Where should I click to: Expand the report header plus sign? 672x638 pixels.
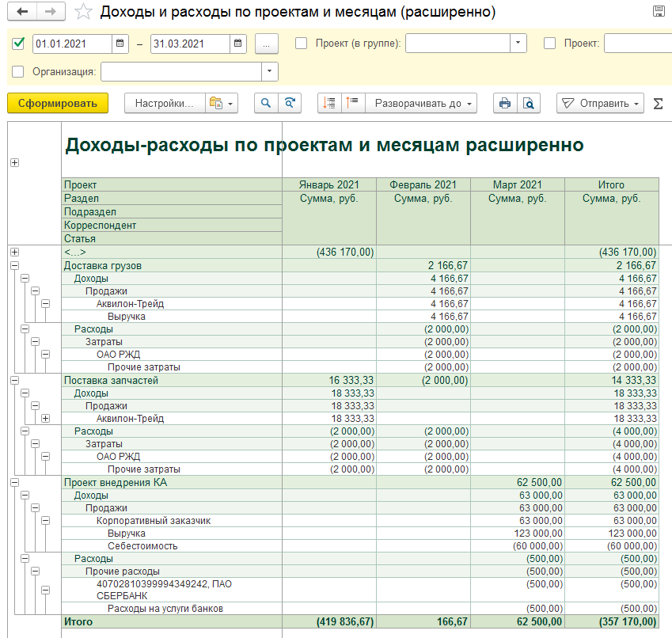pyautogui.click(x=14, y=163)
